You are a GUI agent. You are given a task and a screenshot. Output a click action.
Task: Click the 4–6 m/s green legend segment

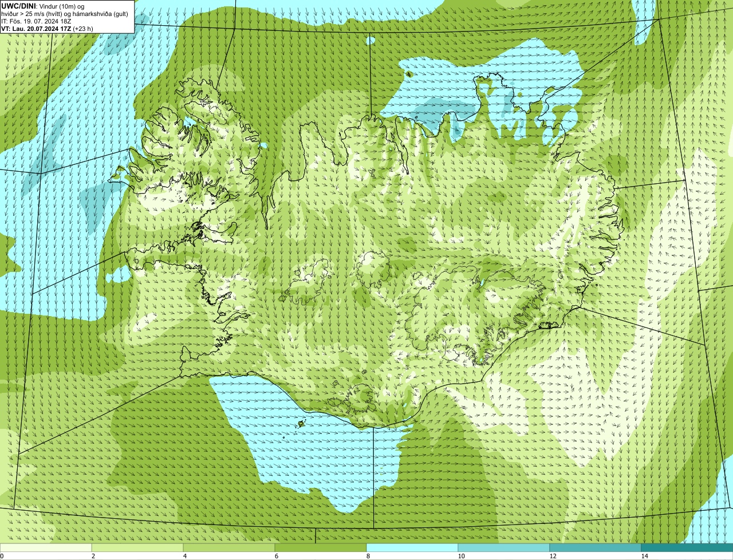coord(229,547)
